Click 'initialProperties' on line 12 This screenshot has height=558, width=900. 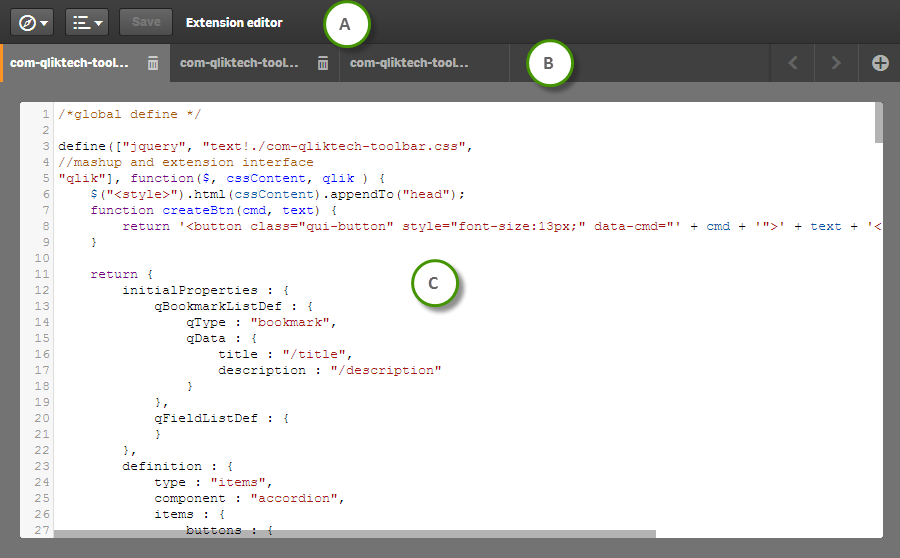tap(190, 290)
